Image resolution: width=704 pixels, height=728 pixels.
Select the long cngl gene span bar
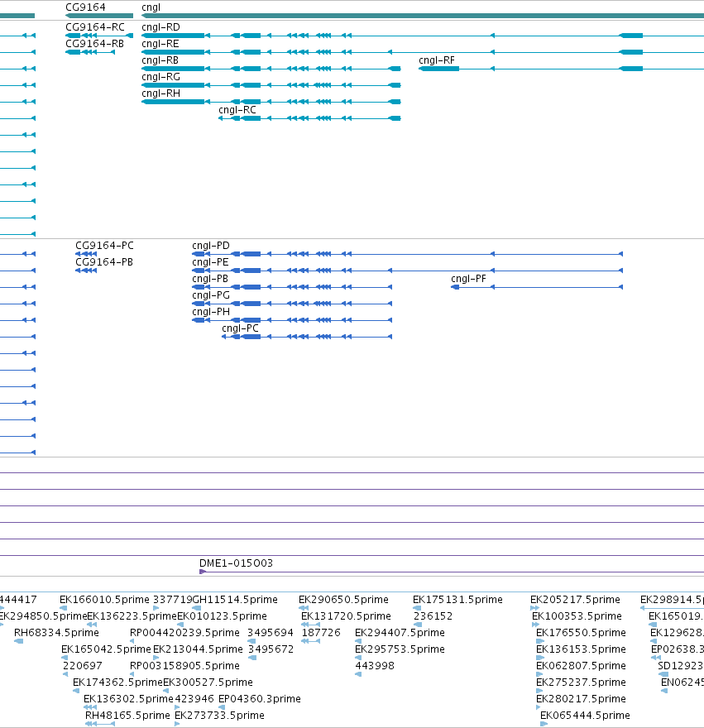pos(423,16)
